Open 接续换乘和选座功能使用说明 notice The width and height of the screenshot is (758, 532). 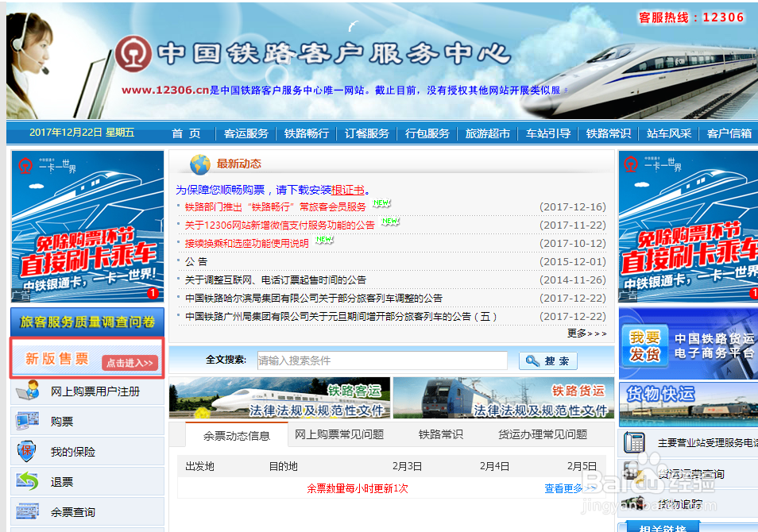(247, 244)
